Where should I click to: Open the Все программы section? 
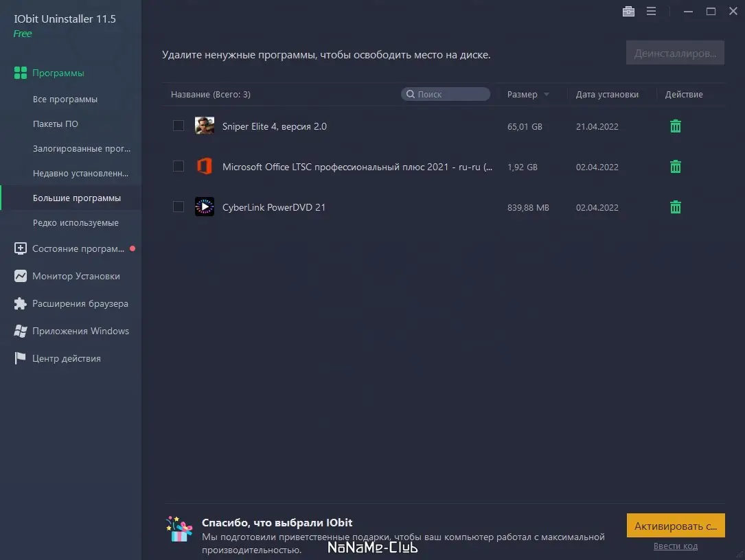click(x=65, y=100)
